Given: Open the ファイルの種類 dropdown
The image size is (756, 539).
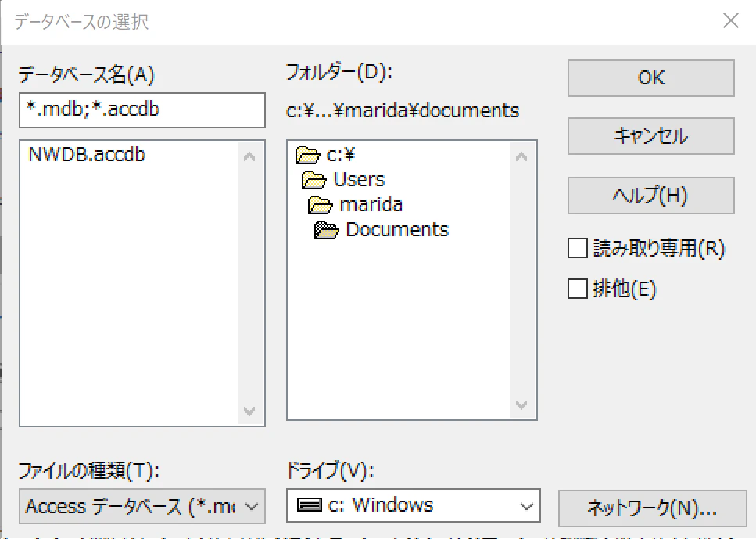Looking at the screenshot, I should pos(142,506).
